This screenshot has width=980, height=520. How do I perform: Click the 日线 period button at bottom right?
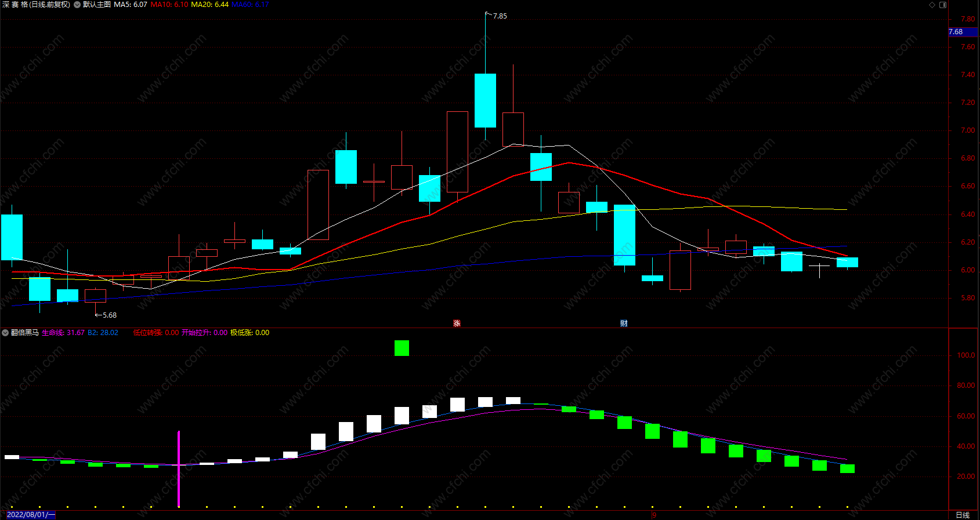(963, 515)
